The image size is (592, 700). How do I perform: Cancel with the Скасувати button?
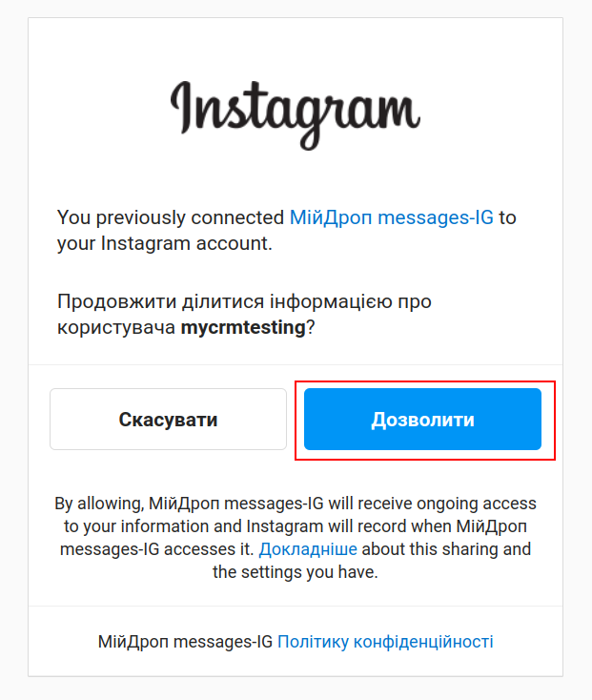(168, 420)
